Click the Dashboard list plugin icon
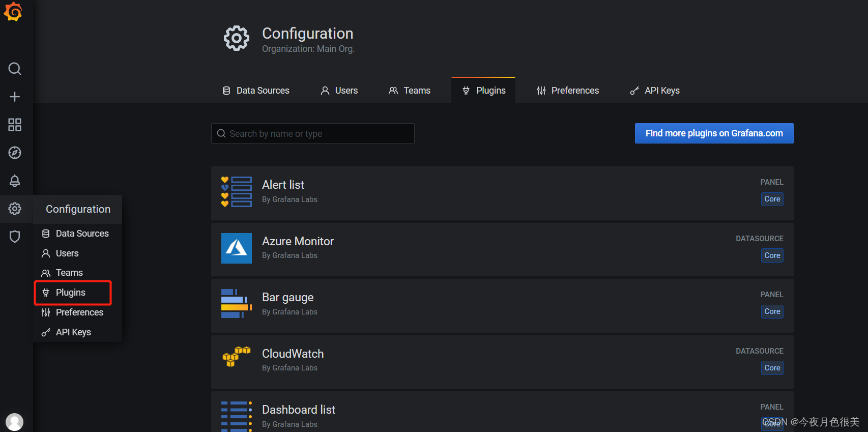Viewport: 868px width, 432px height. (x=237, y=417)
